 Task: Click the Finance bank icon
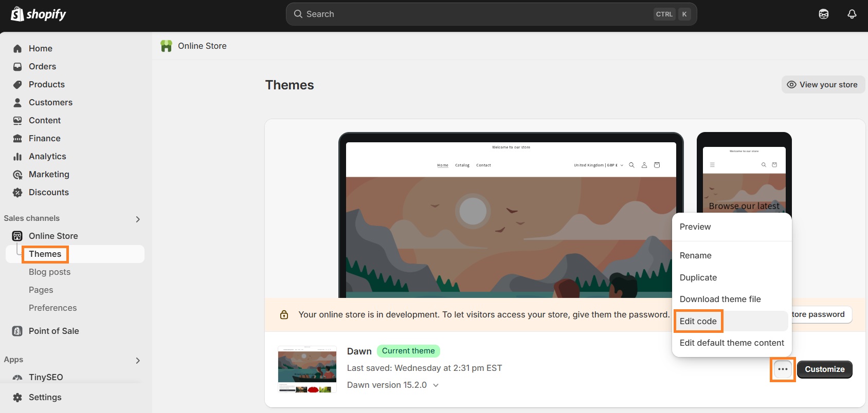click(x=17, y=138)
